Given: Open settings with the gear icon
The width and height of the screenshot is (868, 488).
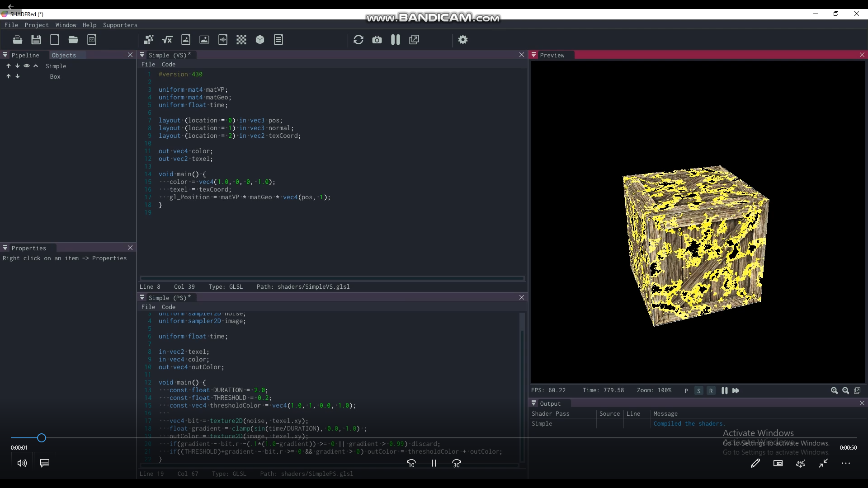Looking at the screenshot, I should point(463,40).
